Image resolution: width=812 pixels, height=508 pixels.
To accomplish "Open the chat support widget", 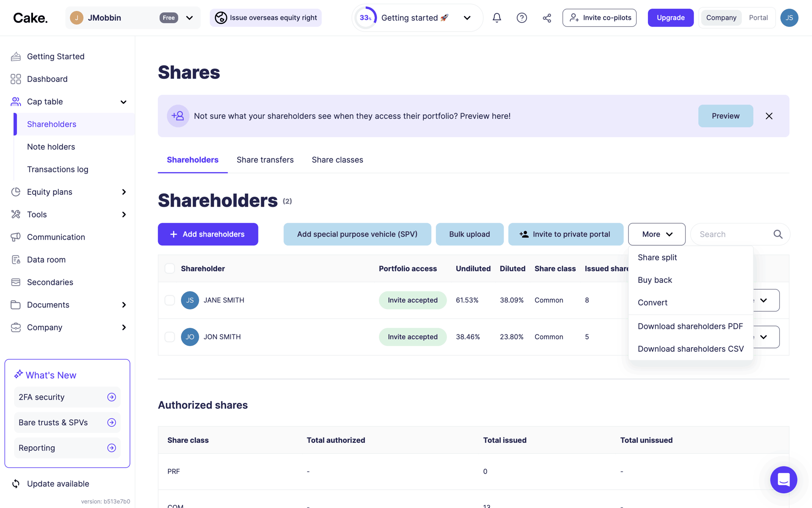I will (783, 480).
